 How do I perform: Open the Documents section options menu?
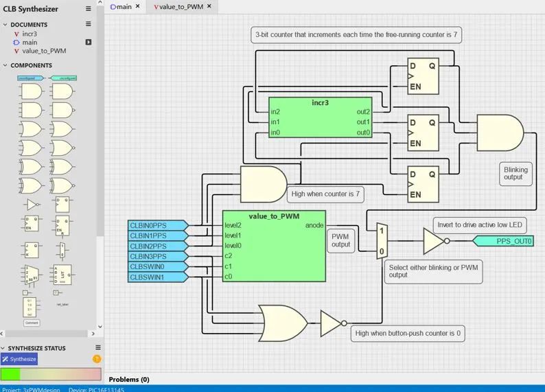[88, 24]
